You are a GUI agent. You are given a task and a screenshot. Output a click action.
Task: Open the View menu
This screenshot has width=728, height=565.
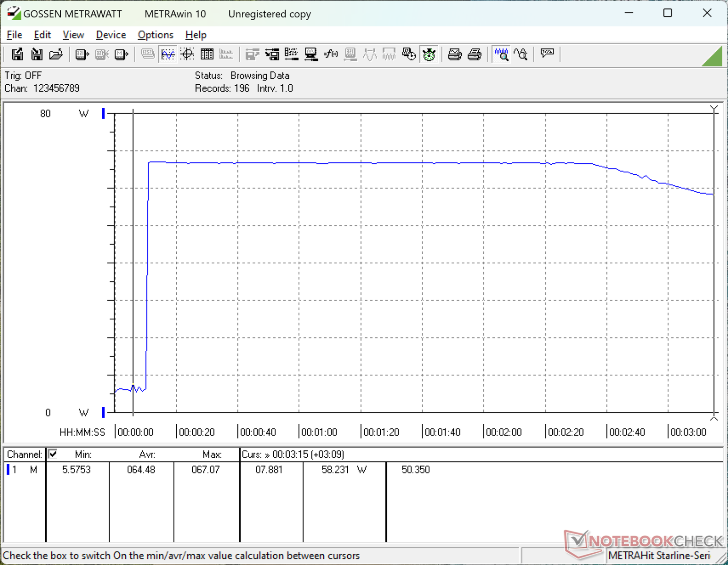(x=74, y=35)
